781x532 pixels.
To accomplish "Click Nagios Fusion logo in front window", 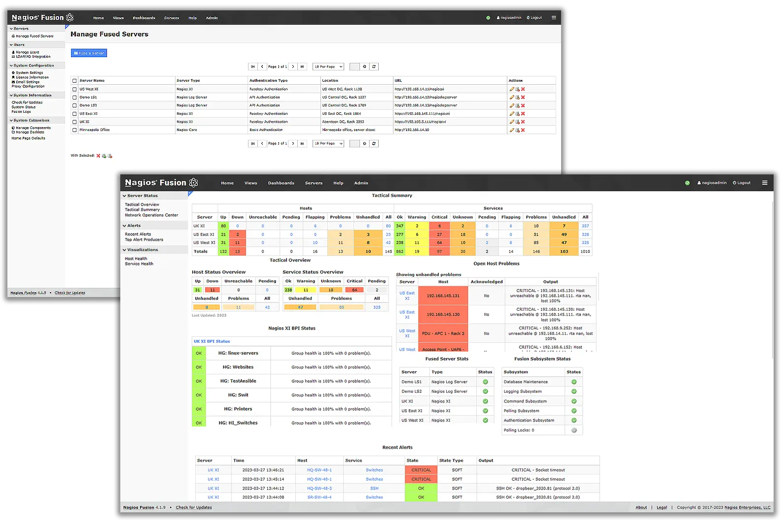I will [161, 183].
